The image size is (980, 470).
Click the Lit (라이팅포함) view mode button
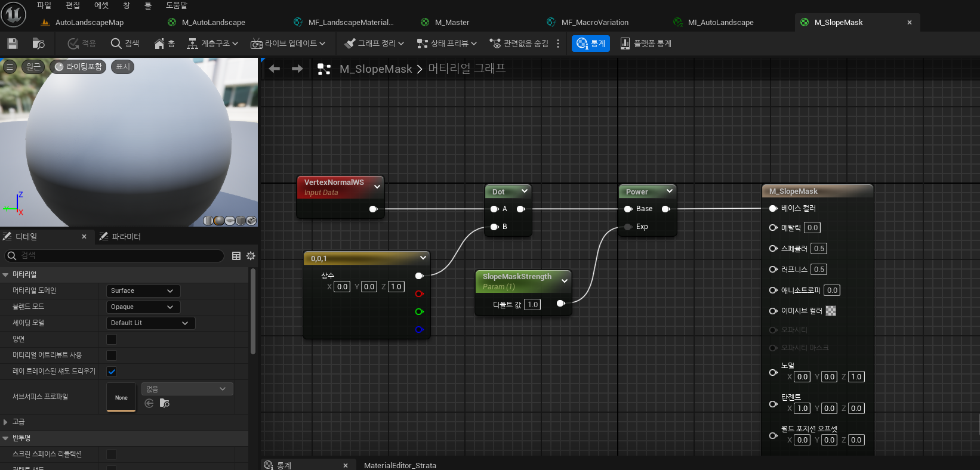(x=78, y=67)
